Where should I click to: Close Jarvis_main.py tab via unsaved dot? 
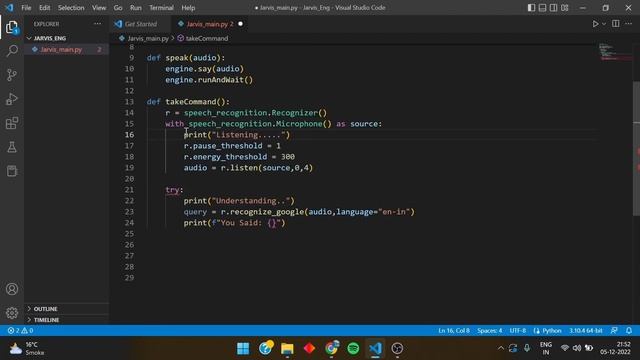240,24
